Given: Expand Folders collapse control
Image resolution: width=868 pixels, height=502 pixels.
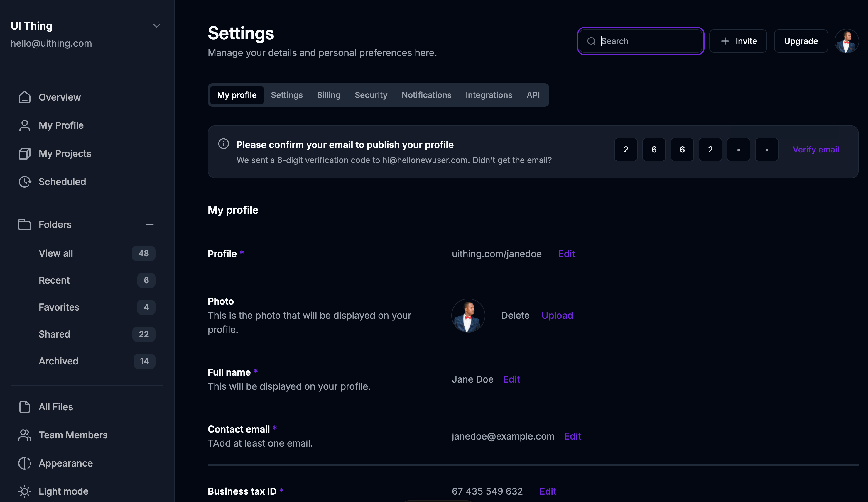Looking at the screenshot, I should click(x=149, y=223).
